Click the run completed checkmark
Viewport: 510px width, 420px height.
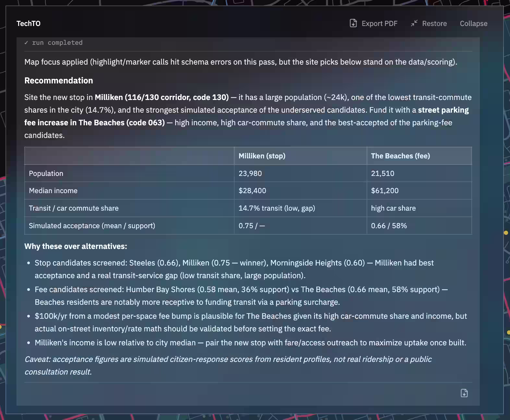tap(26, 43)
